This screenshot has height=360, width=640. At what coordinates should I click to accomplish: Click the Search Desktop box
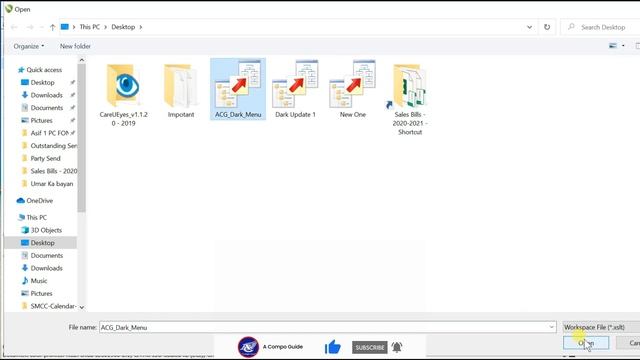(x=600, y=27)
